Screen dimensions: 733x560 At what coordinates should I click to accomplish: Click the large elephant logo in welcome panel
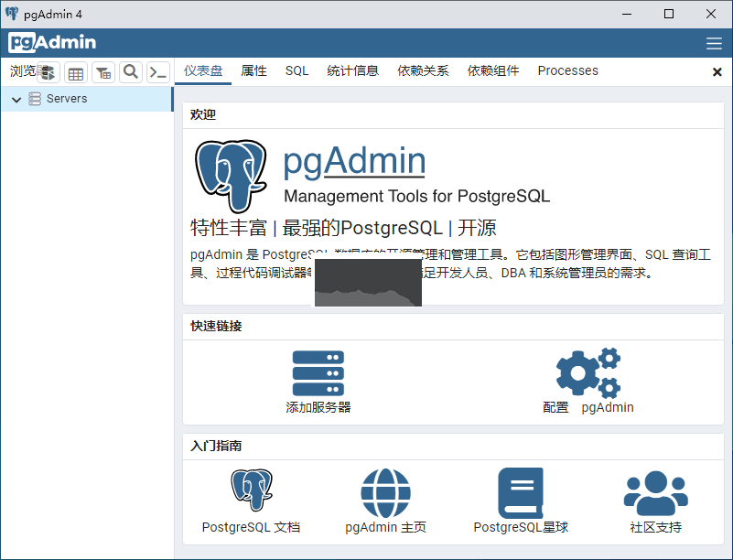pos(231,176)
